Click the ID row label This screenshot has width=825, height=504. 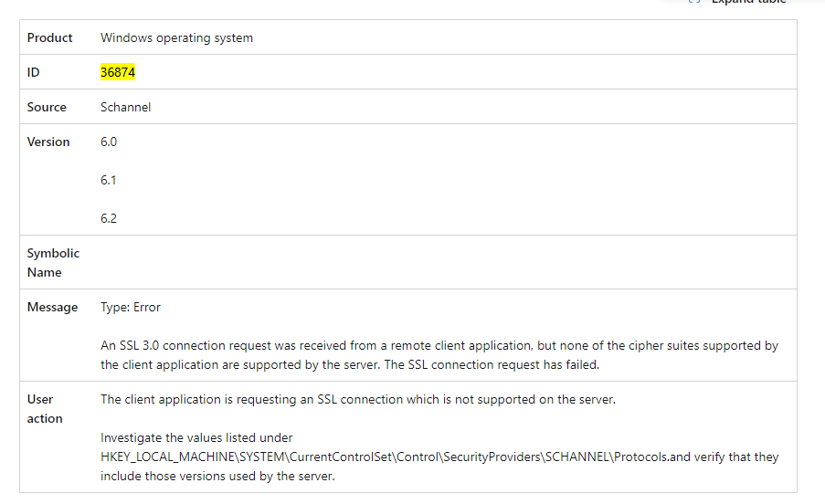pos(33,72)
